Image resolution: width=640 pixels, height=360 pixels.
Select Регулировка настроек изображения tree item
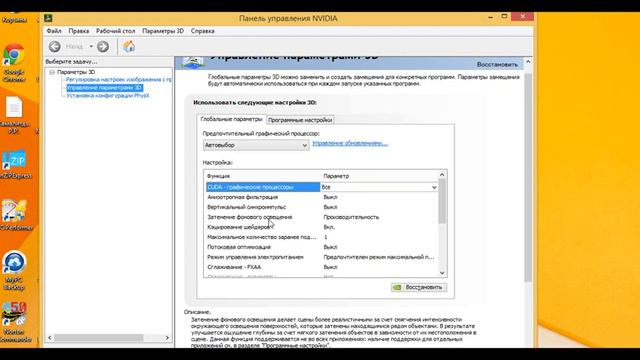click(118, 80)
